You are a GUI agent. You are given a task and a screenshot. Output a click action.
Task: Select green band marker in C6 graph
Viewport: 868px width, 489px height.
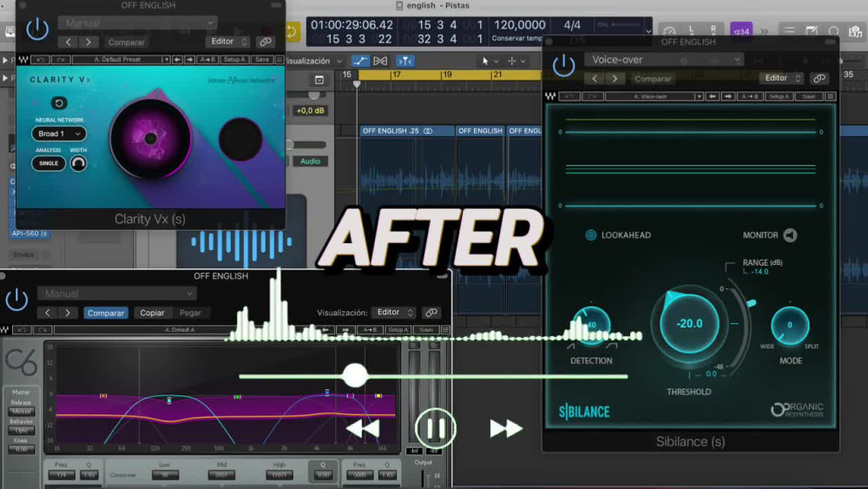pos(237,397)
